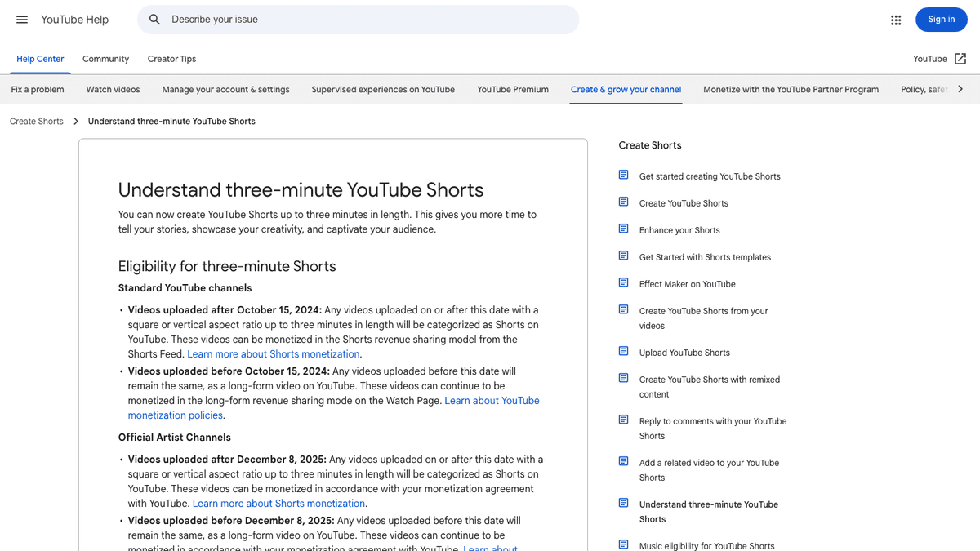Click breadcrumb chevron after Create Shorts
The width and height of the screenshot is (980, 551).
[x=76, y=122]
